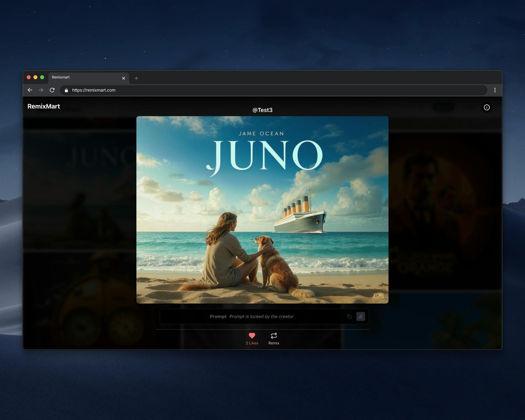Click the locked prompt field
Screen dimensions: 525x420
click(264, 316)
